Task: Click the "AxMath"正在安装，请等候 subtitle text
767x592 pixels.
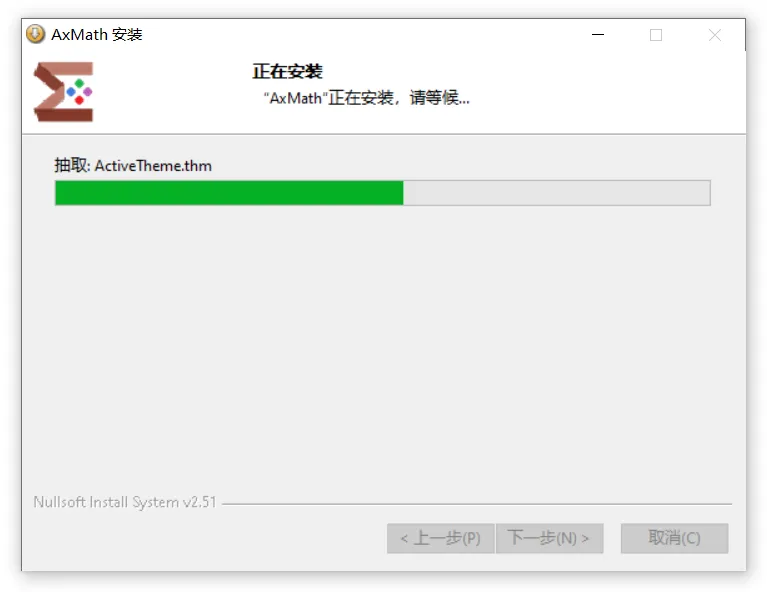Action: click(366, 98)
